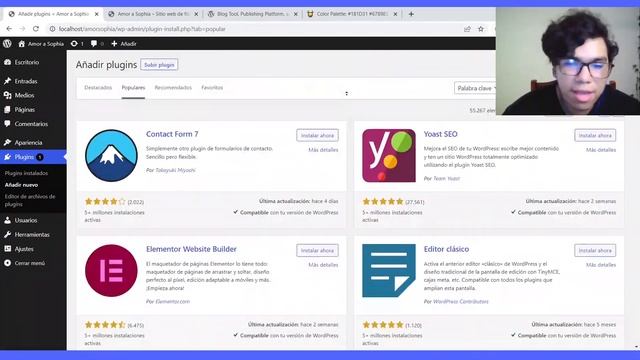Open Editor de archivos de plugins
Image resolution: width=640 pixels, height=360 pixels.
(30, 200)
